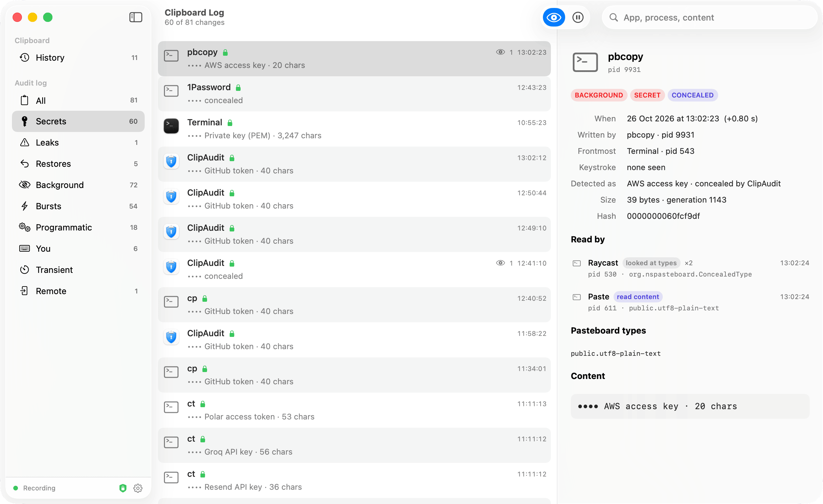The image size is (823, 504).
Task: Click the Bursts lightning icon
Action: tap(24, 206)
